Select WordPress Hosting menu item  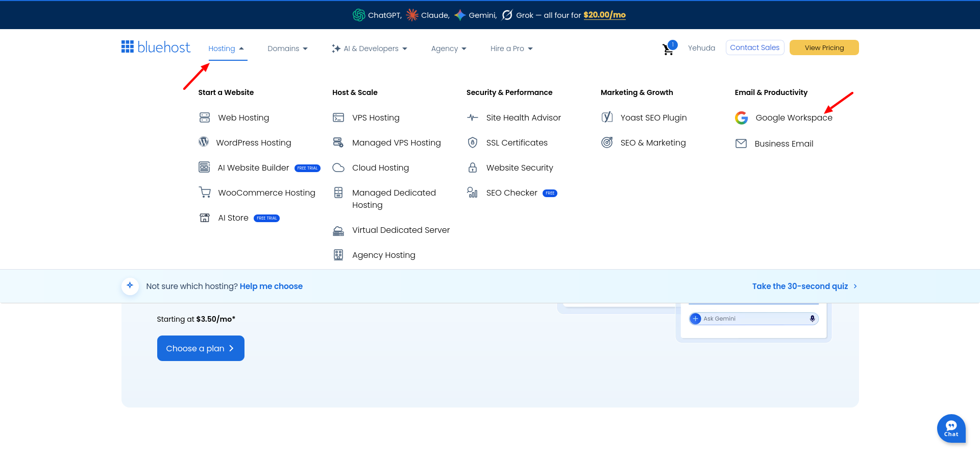click(254, 142)
